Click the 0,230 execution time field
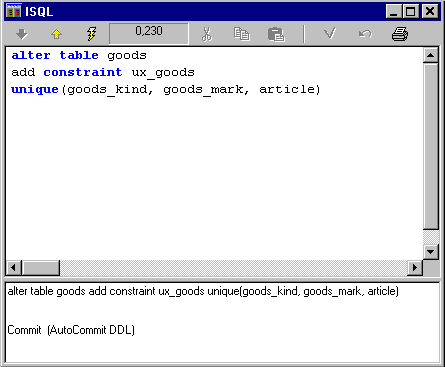 pyautogui.click(x=149, y=33)
